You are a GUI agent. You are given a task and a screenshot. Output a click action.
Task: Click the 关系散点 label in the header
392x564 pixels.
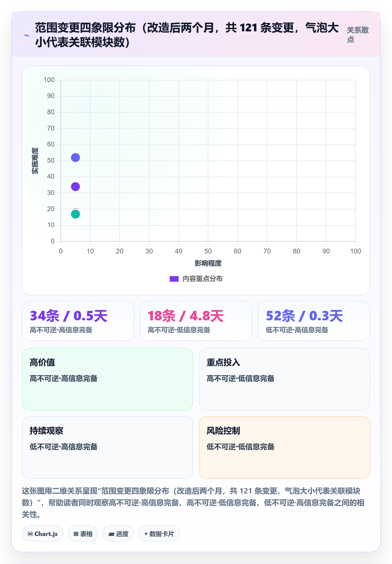coord(358,35)
